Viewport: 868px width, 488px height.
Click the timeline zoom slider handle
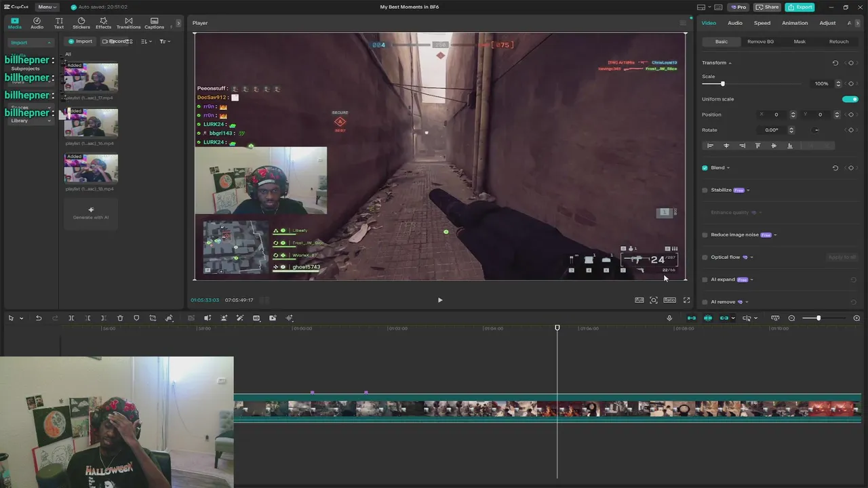tap(818, 318)
